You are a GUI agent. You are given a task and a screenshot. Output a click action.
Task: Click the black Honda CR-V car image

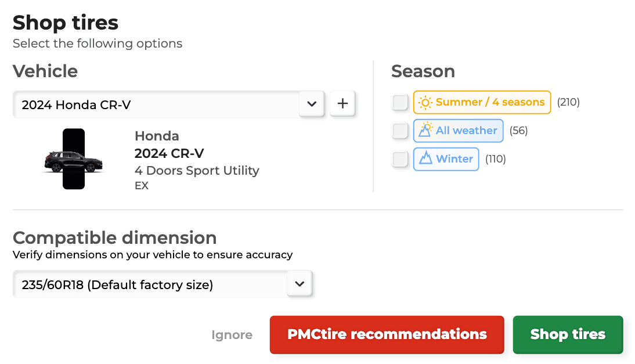(x=73, y=160)
